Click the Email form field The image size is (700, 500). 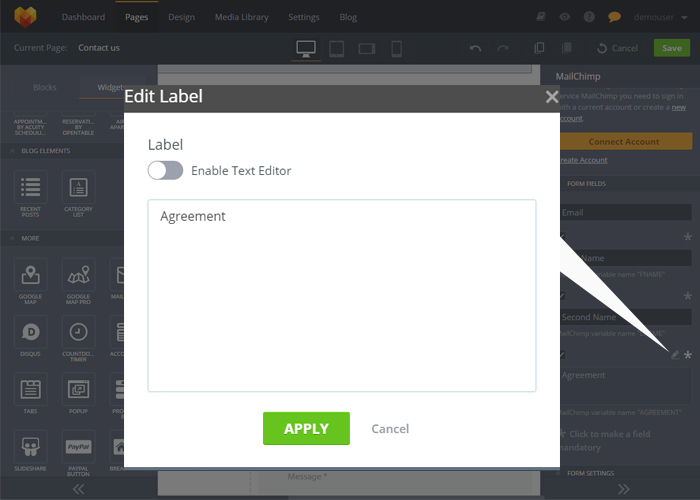[x=625, y=212]
